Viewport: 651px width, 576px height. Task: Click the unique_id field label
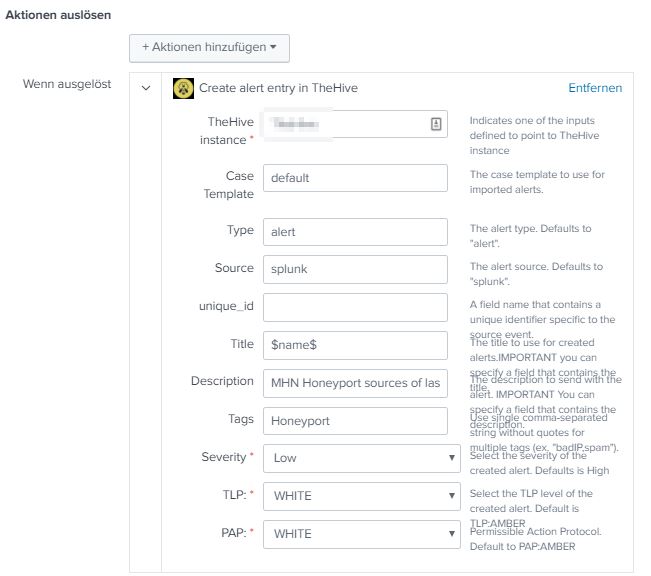(226, 306)
